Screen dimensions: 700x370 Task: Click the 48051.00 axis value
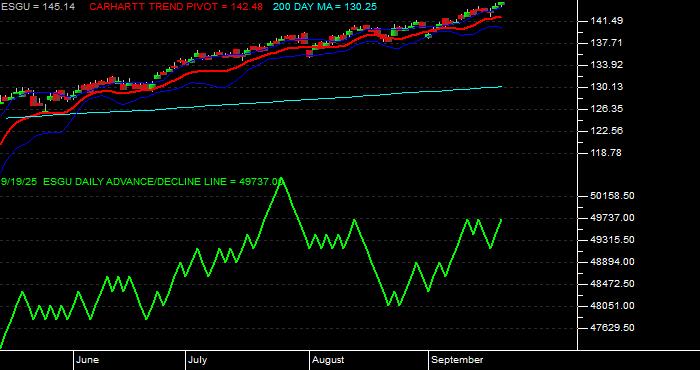pyautogui.click(x=611, y=306)
